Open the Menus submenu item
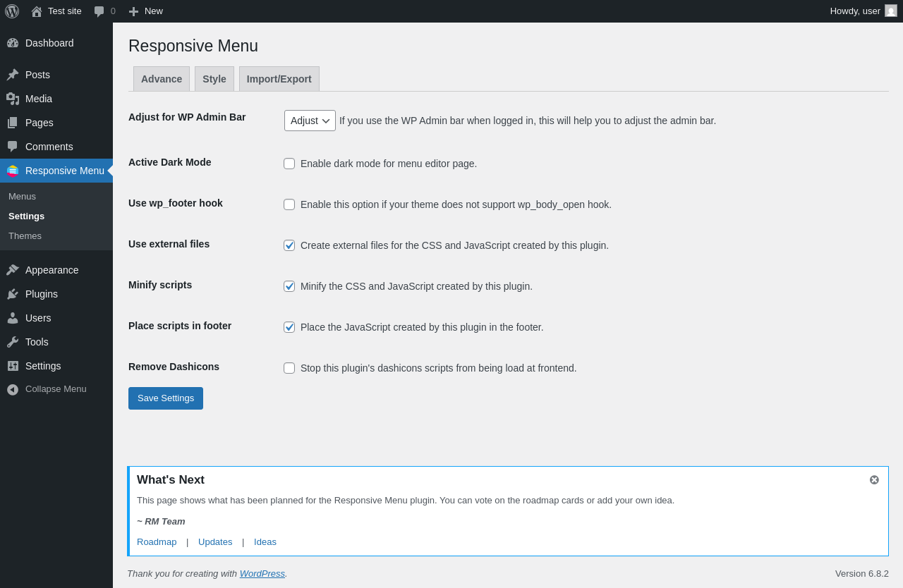The height and width of the screenshot is (588, 903). (x=22, y=196)
